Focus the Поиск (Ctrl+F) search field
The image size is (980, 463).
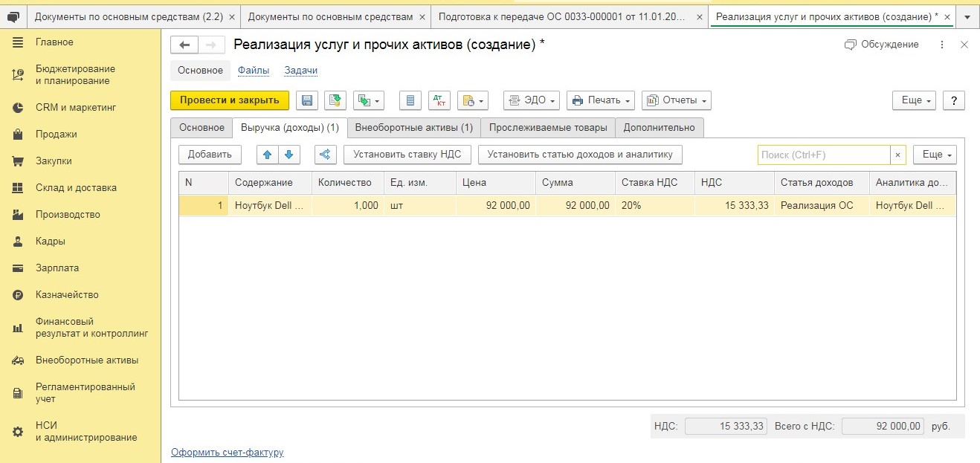(x=823, y=155)
